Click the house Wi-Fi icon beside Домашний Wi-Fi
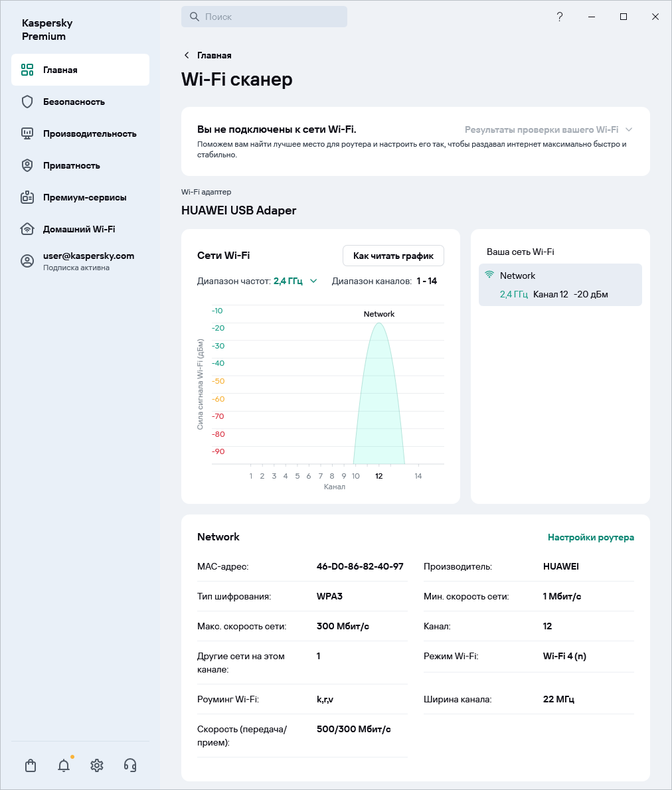Viewport: 672px width, 790px height. pos(27,229)
